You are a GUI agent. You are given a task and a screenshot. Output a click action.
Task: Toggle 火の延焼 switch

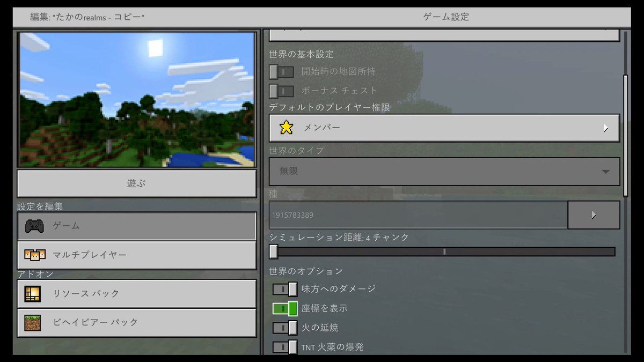(x=285, y=328)
